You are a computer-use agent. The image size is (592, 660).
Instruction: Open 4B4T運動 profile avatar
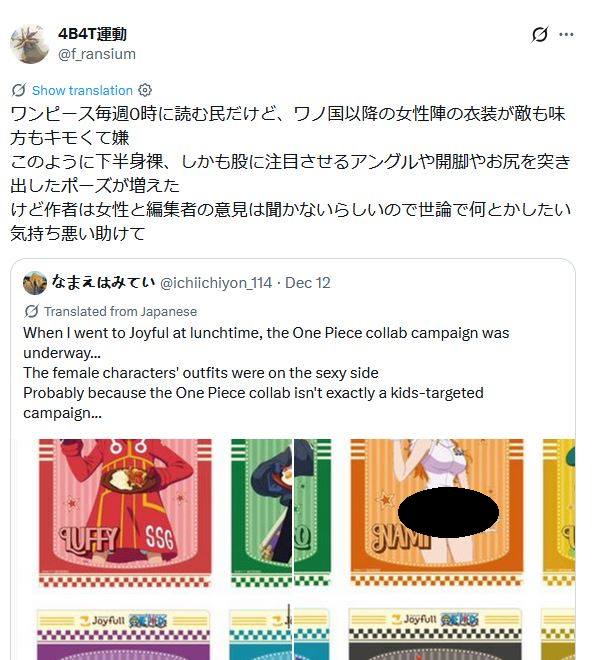29,44
